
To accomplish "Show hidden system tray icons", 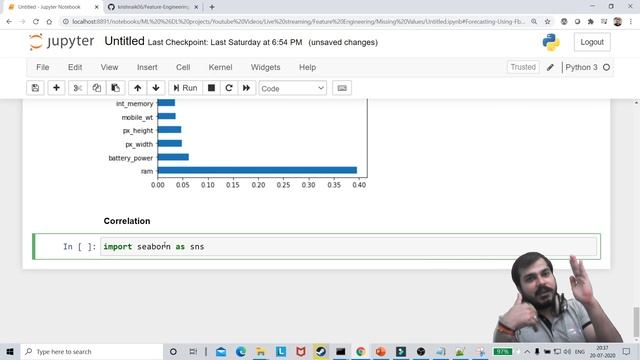I will (527, 351).
